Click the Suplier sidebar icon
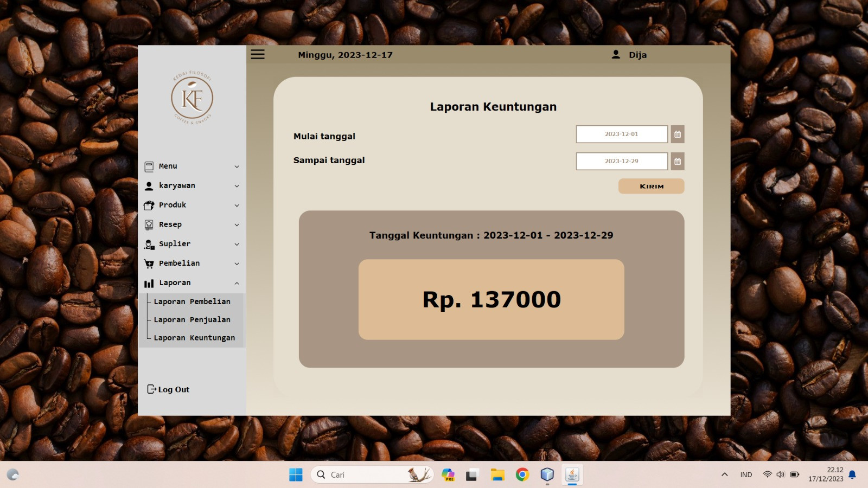Image resolution: width=868 pixels, height=488 pixels. pos(149,245)
